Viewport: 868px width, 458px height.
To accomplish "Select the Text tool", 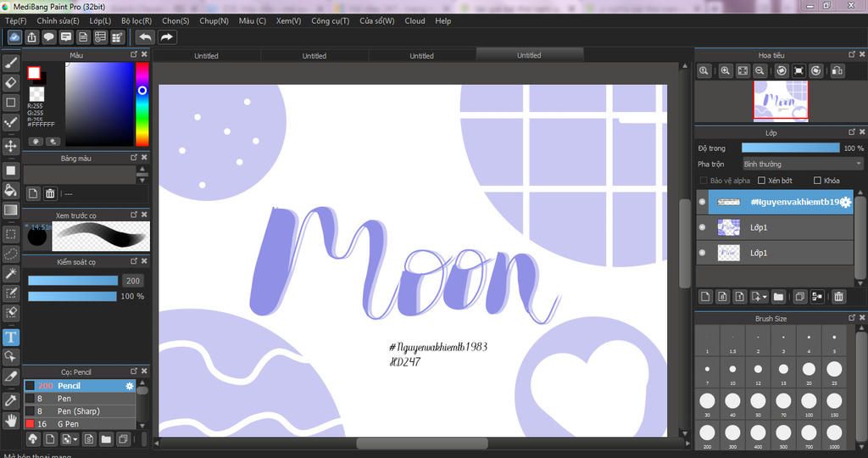I will [x=10, y=338].
